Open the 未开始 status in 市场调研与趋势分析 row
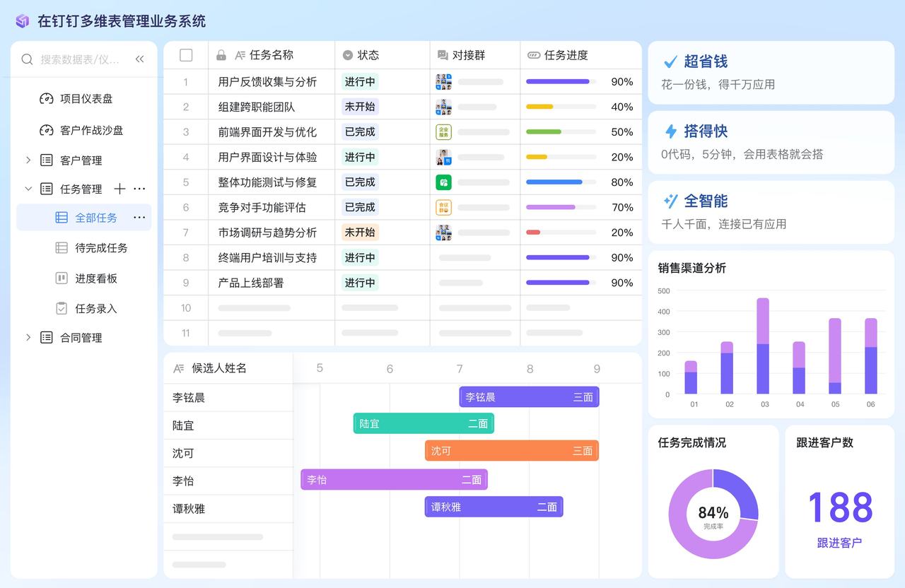The image size is (905, 588). pos(360,233)
